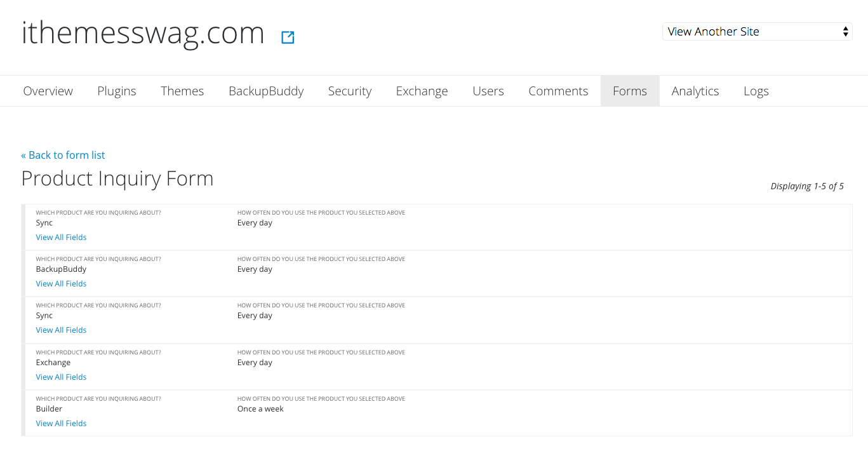Open the Comments tab

tap(558, 91)
